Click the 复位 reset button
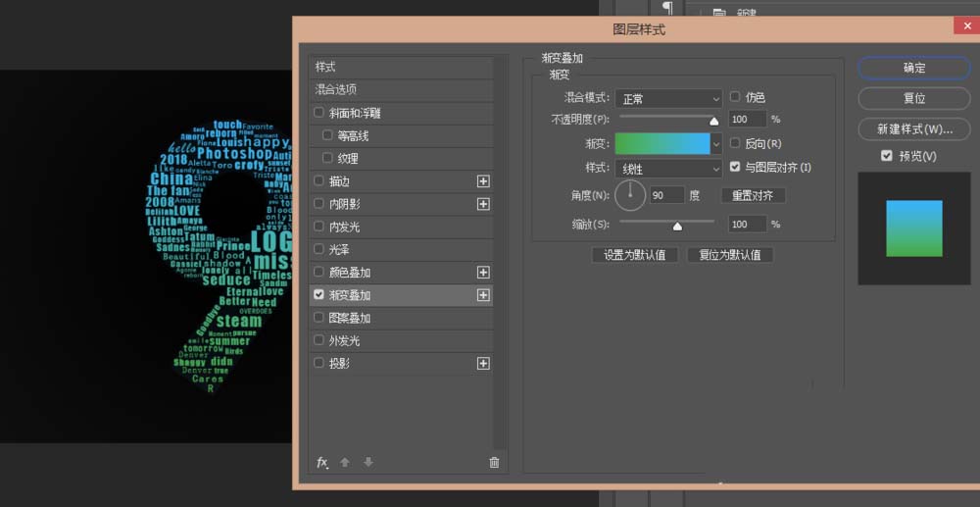Image resolution: width=980 pixels, height=507 pixels. 913,99
